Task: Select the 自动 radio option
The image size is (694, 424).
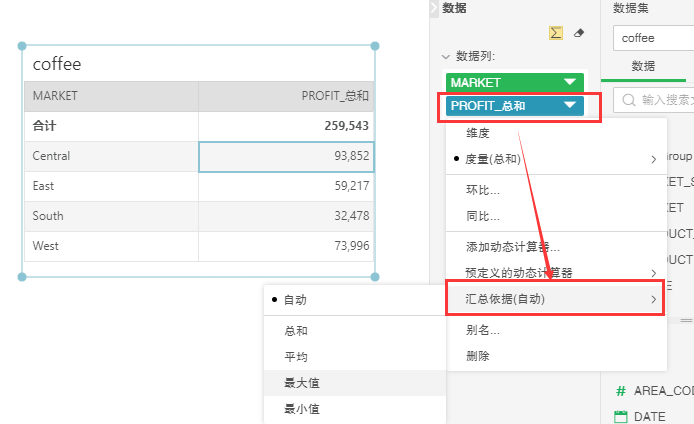Action: click(295, 300)
